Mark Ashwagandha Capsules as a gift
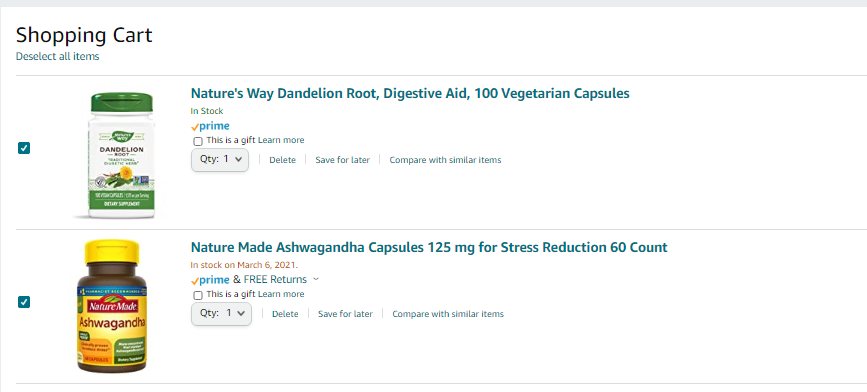Image resolution: width=867 pixels, height=392 pixels. (x=198, y=295)
